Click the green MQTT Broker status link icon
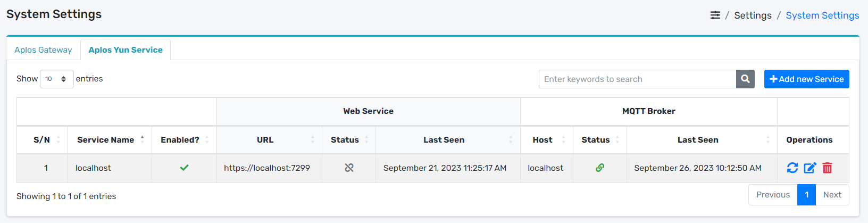Screen dimensions: 868x223 (x=599, y=168)
